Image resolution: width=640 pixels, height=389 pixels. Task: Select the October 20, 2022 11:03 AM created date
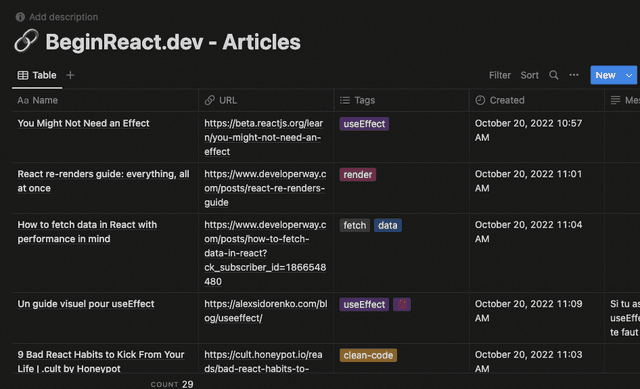coord(528,361)
